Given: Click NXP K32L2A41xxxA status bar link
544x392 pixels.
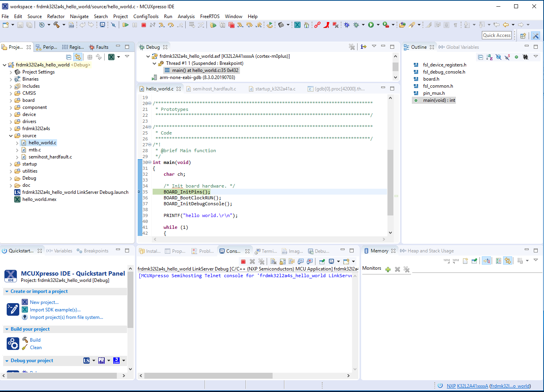Looking at the screenshot, I should 467,386.
